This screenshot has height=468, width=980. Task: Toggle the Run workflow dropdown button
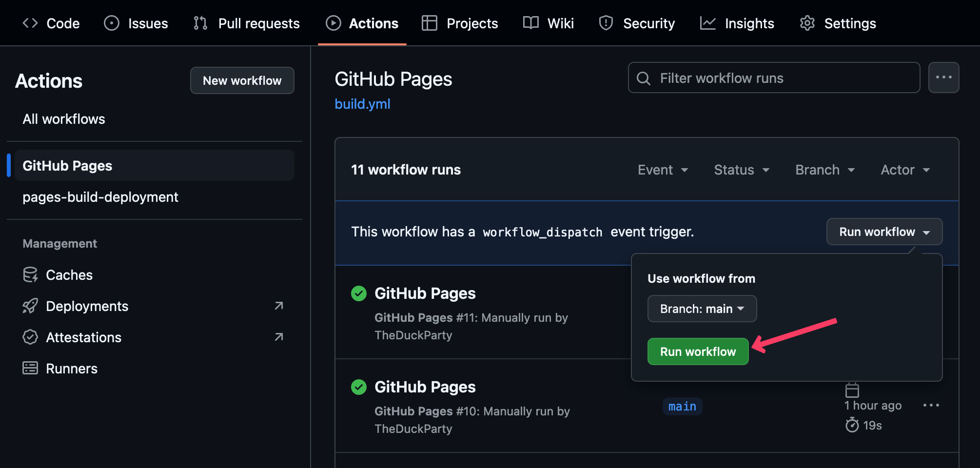(884, 232)
